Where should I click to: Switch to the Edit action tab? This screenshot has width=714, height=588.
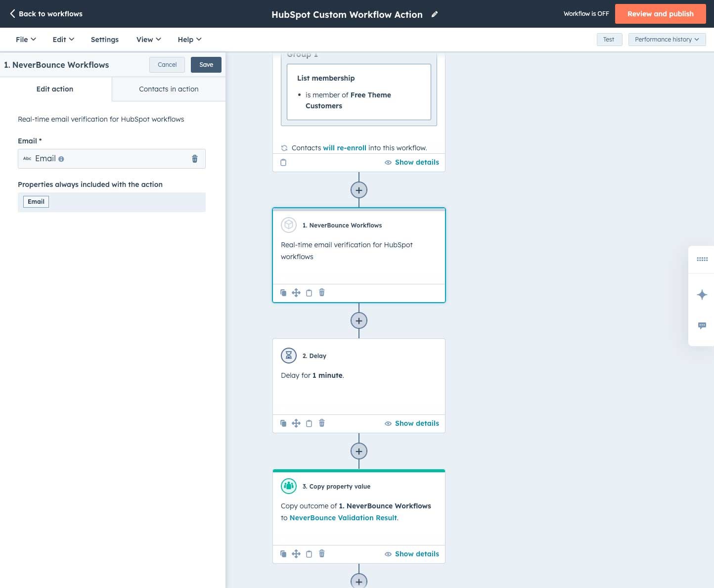pyautogui.click(x=55, y=89)
